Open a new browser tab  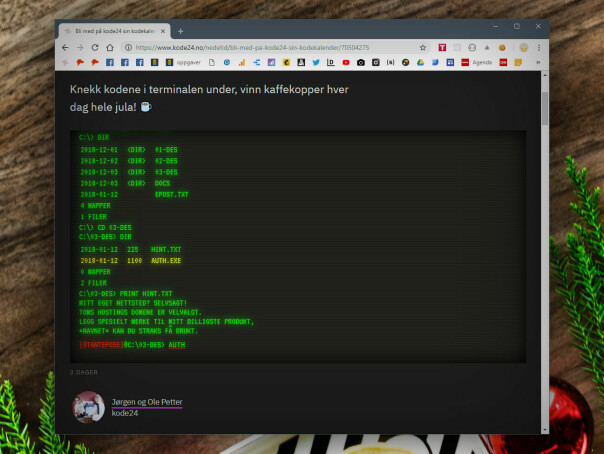(180, 31)
